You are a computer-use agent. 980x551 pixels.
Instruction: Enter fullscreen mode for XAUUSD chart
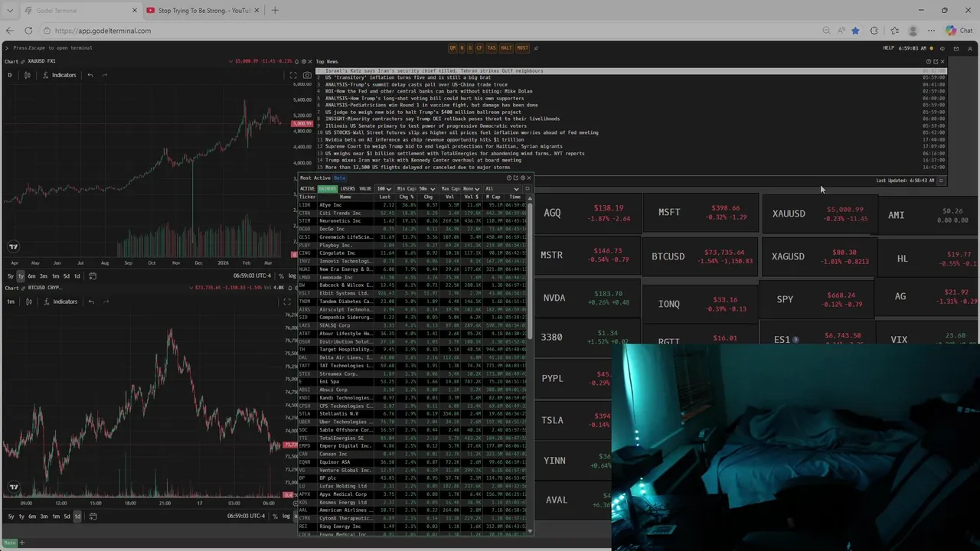pyautogui.click(x=293, y=75)
